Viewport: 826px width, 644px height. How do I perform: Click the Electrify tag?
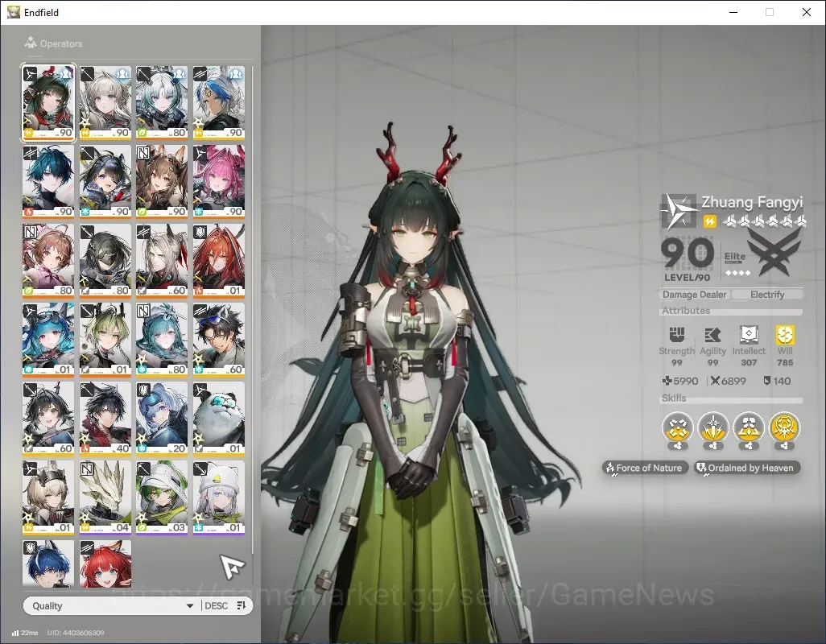(x=767, y=295)
